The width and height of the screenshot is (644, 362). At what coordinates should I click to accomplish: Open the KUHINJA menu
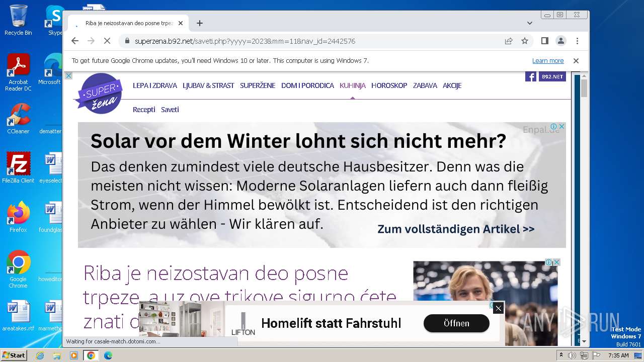(x=353, y=85)
